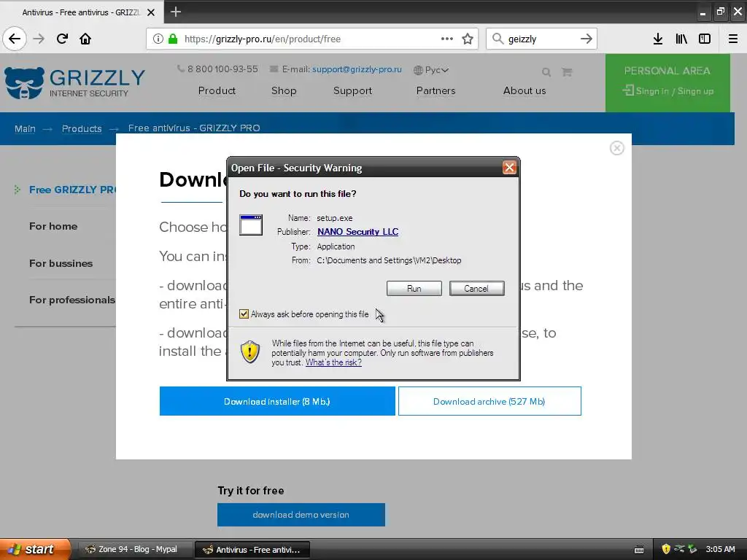Screen dimensions: 747x560
Task: Open the Support navigation menu
Action: 352,90
